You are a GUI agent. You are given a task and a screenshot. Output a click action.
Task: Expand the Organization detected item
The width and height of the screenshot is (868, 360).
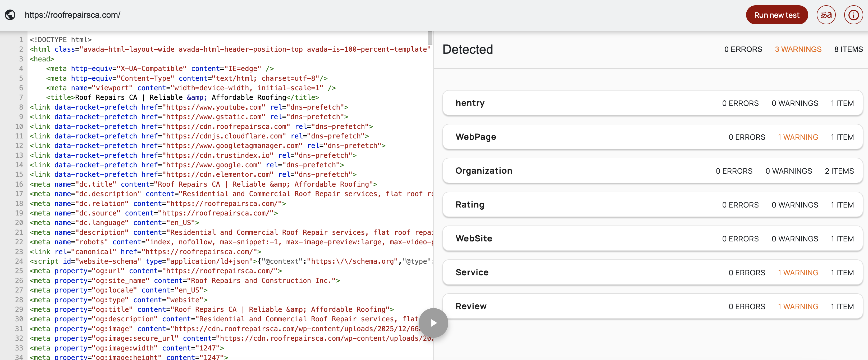point(484,171)
